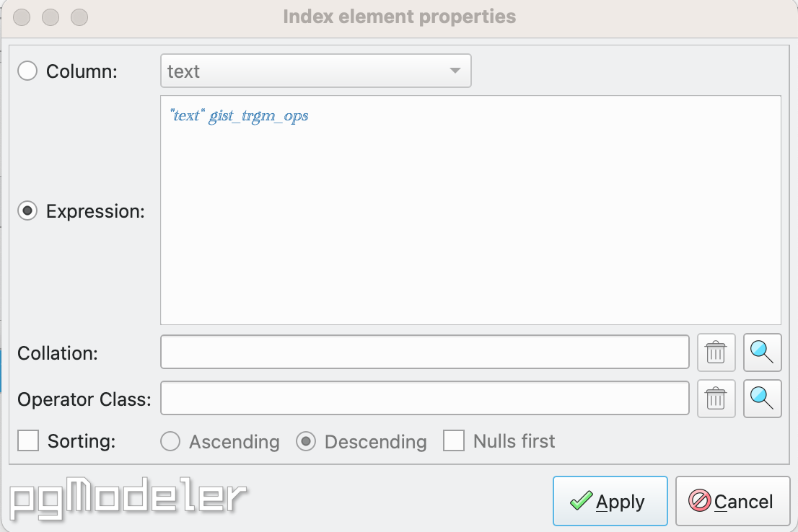Select the Ascending sort radio button
798x532 pixels.
pyautogui.click(x=170, y=442)
